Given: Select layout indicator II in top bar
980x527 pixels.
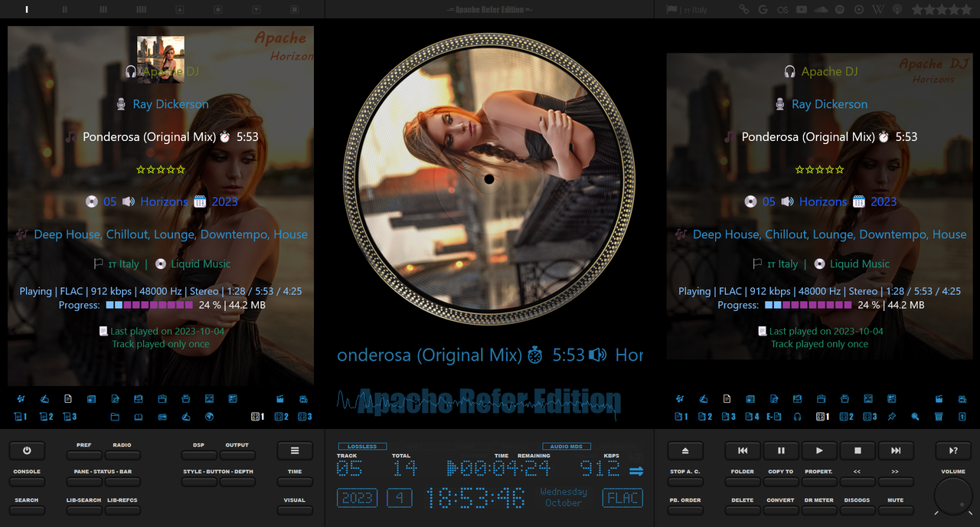Looking at the screenshot, I should tap(65, 9).
